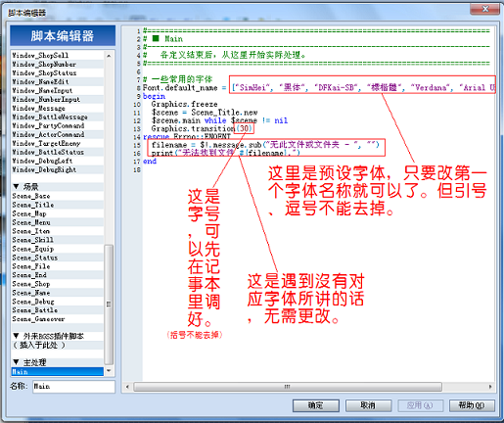This screenshot has width=504, height=423.
Task: Click the 确定 button
Action: (x=316, y=405)
